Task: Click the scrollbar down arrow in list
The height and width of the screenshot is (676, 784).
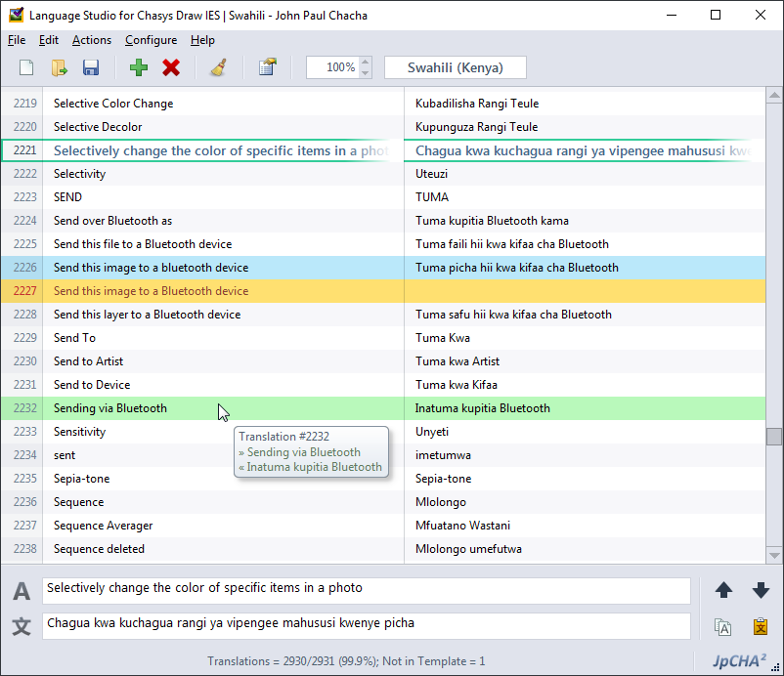Action: tap(774, 554)
